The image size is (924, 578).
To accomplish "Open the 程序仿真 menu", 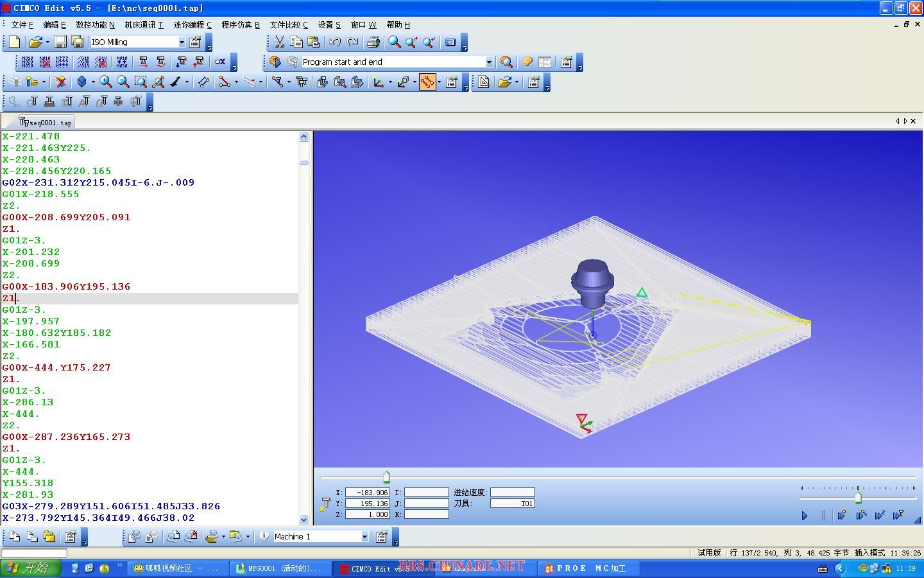I will click(x=240, y=24).
